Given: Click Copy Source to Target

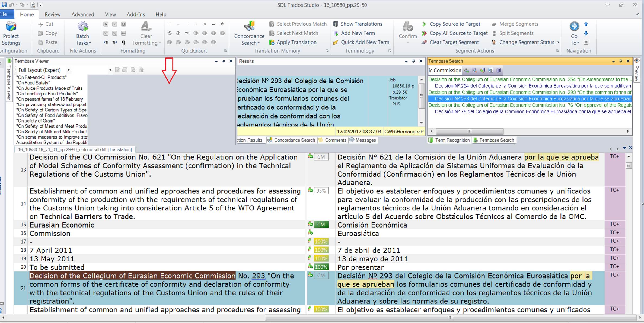Looking at the screenshot, I should pyautogui.click(x=451, y=24).
